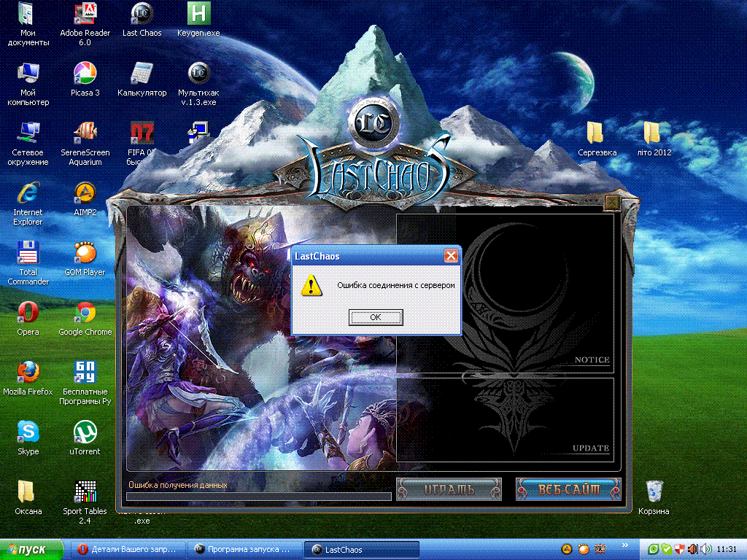Select Keygen.exe on the desktop
Image resolution: width=747 pixels, height=560 pixels.
pyautogui.click(x=198, y=20)
